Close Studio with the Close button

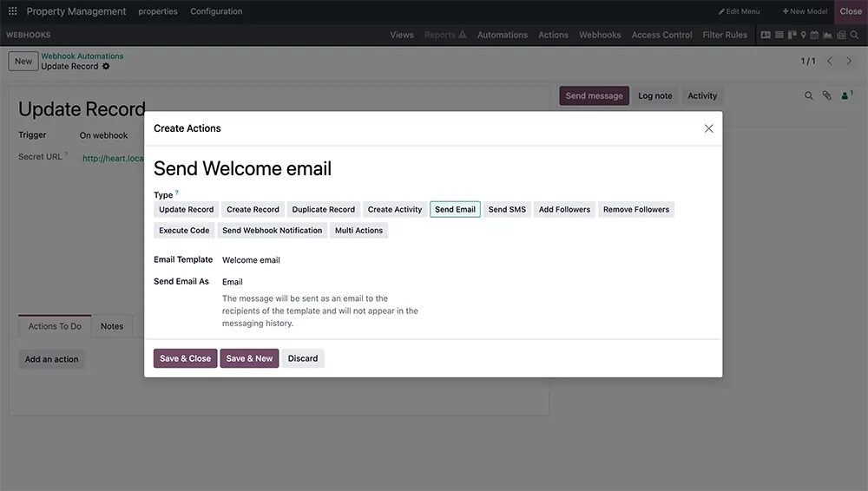pyautogui.click(x=851, y=11)
